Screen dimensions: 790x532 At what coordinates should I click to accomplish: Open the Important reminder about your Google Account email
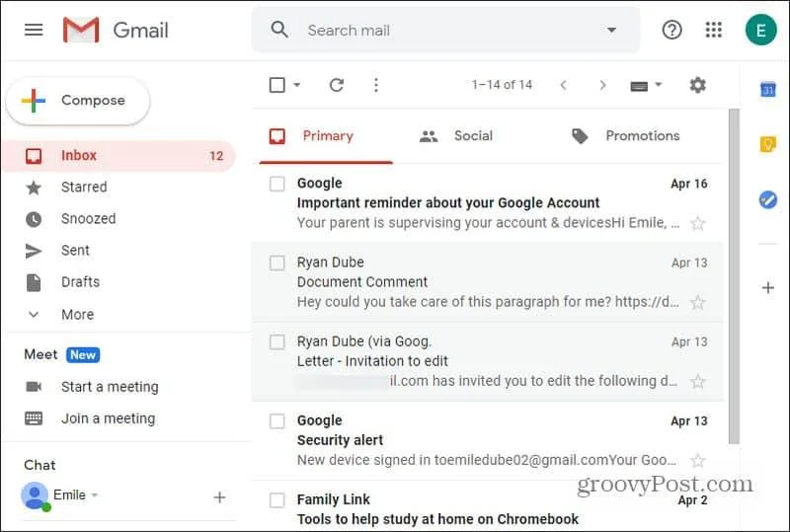click(488, 203)
